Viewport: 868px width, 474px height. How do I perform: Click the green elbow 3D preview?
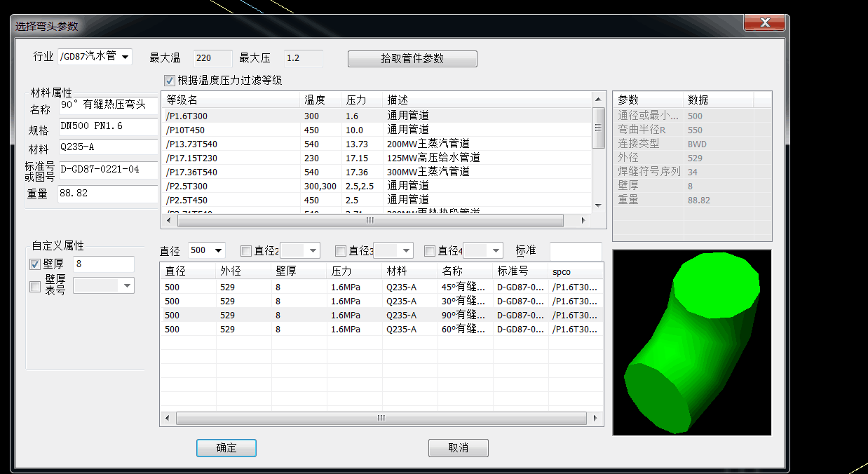[x=691, y=342]
